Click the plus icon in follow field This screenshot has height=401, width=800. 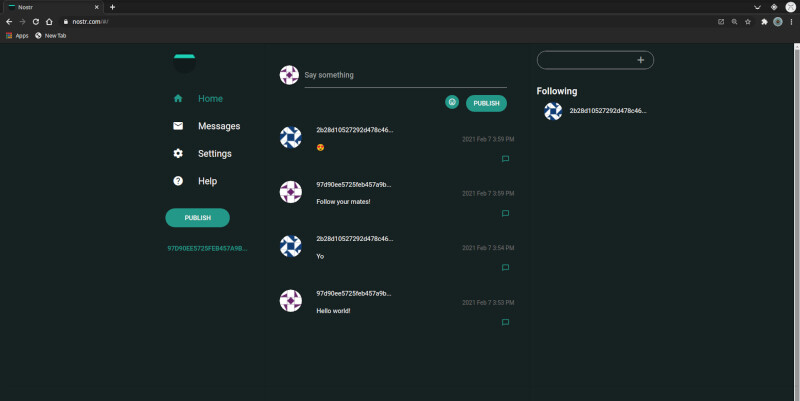pos(640,60)
